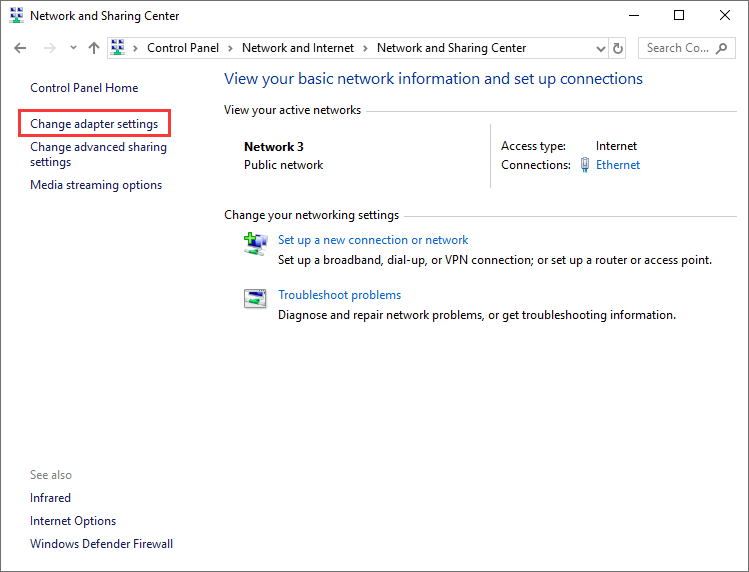749x572 pixels.
Task: Minimize the Network and Sharing Center window
Action: tap(634, 15)
